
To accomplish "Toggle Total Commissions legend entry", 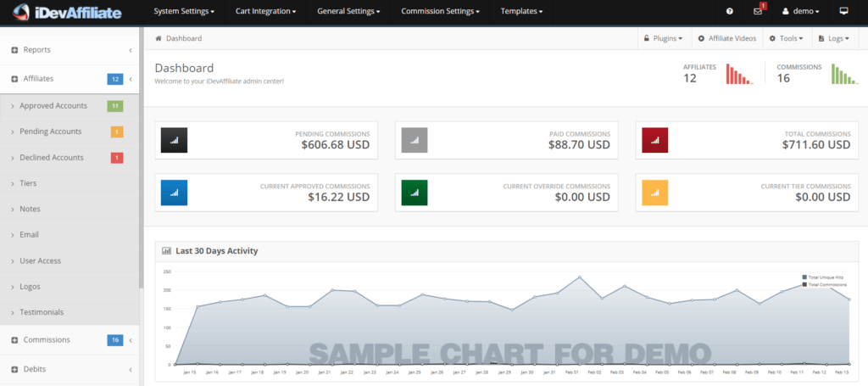I will tap(825, 284).
